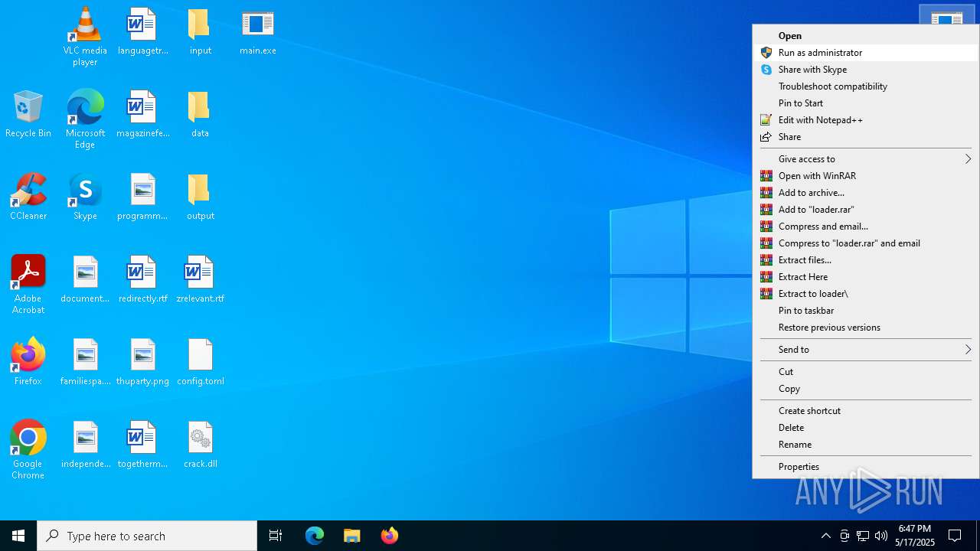The width and height of the screenshot is (980, 551).
Task: Expand the Give access to submenu
Action: tap(865, 159)
